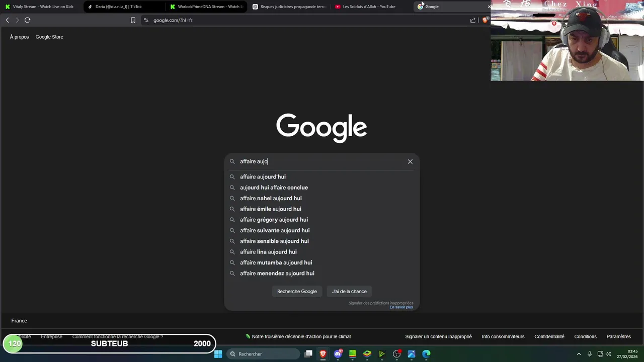Open the share icon in address bar

click(x=473, y=20)
